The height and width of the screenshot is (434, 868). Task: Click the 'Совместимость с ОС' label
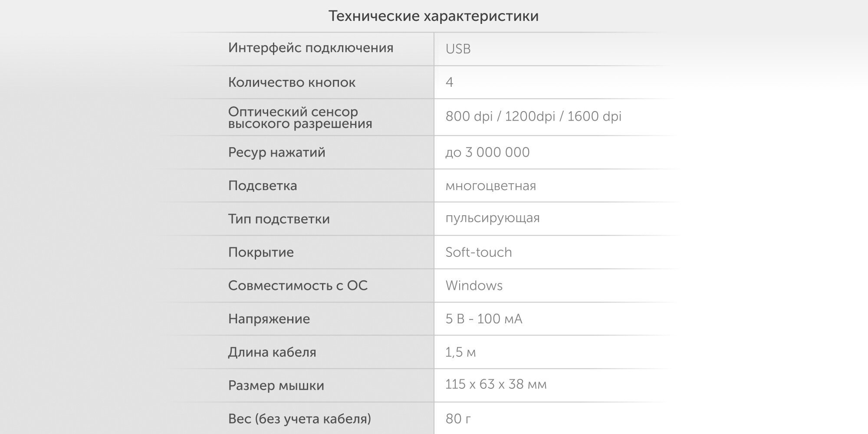point(298,286)
